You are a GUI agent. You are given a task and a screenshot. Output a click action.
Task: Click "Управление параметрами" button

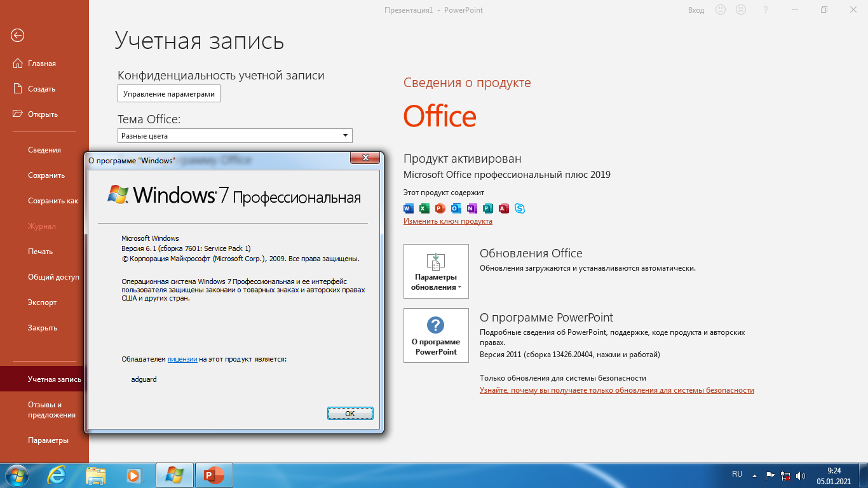point(168,93)
